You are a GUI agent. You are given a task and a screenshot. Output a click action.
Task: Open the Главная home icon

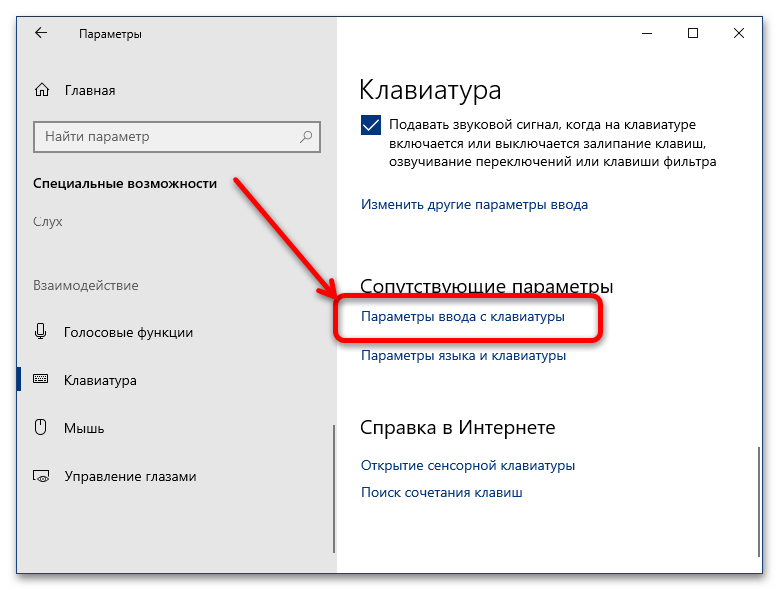click(x=42, y=90)
